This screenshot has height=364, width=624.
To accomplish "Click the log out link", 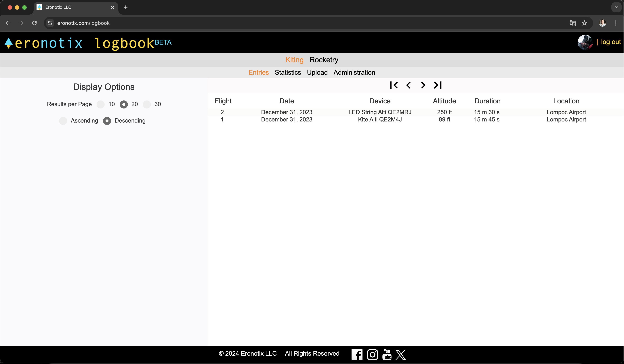I will [x=611, y=42].
